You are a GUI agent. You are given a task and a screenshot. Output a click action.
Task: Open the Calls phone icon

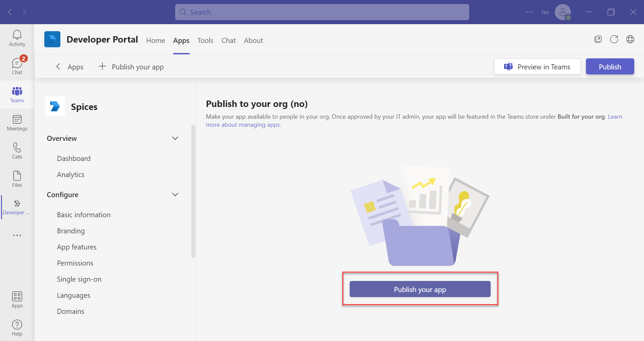17,151
